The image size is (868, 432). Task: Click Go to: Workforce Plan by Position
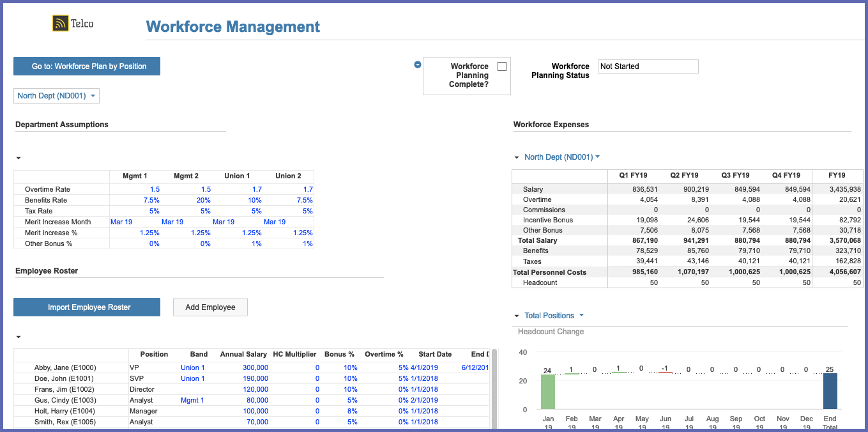point(87,66)
